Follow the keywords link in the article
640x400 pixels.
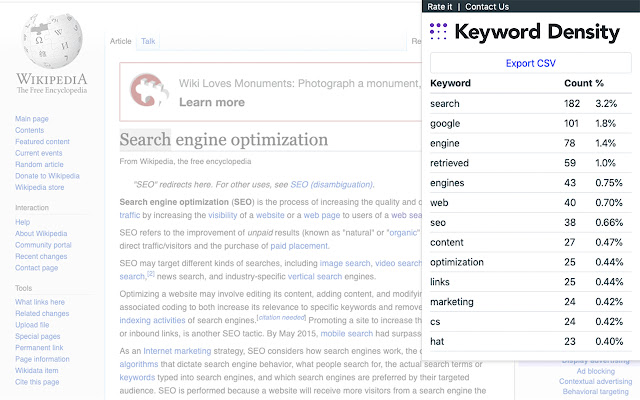pos(137,377)
